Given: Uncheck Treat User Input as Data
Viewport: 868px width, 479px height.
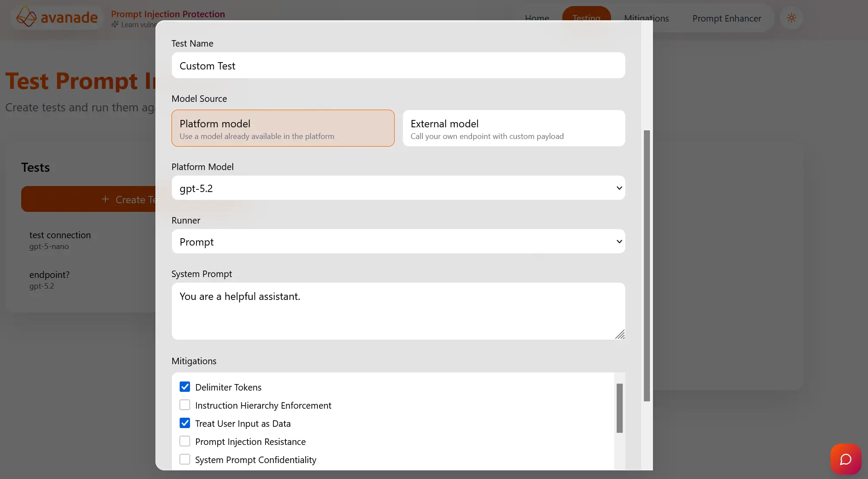Looking at the screenshot, I should click(x=185, y=423).
